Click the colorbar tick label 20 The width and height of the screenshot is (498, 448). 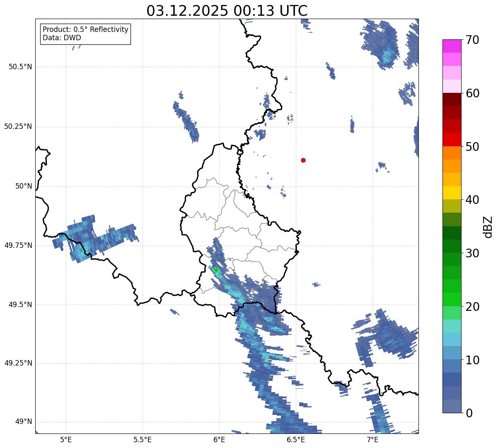click(472, 307)
